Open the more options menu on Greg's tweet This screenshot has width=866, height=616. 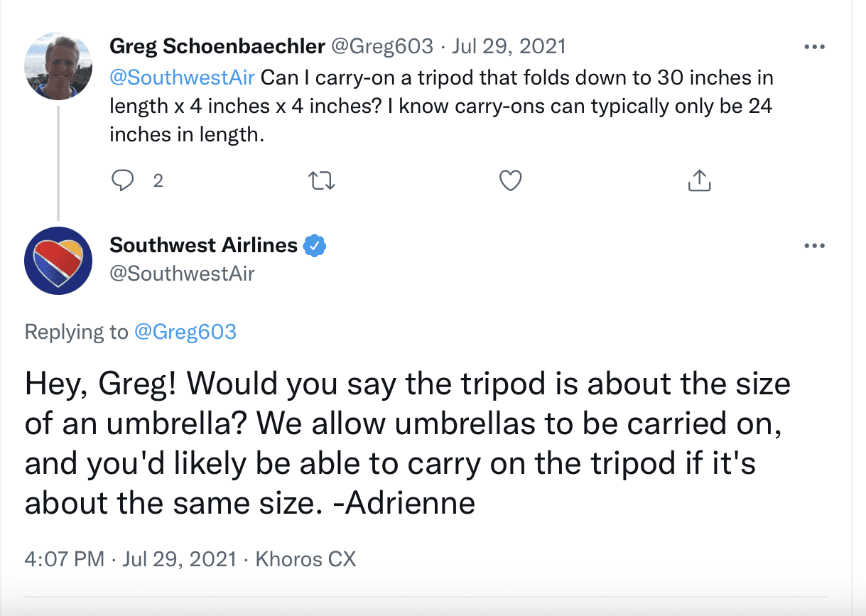pyautogui.click(x=814, y=47)
